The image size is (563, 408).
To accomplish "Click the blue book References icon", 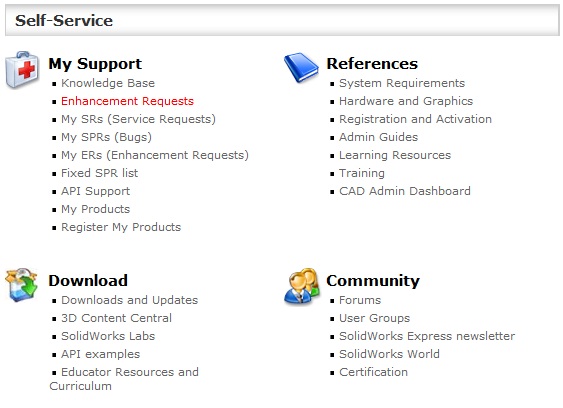I will [x=301, y=67].
